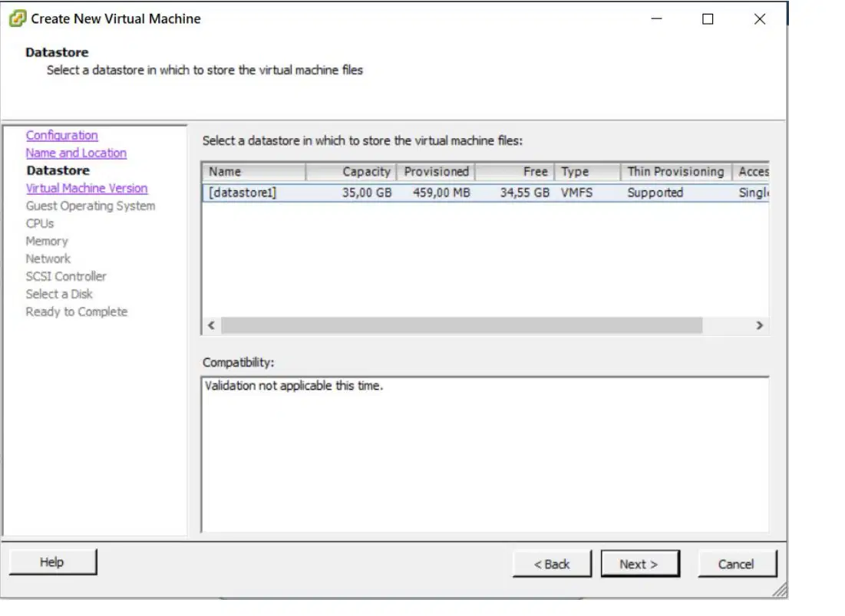This screenshot has height=616, width=845.
Task: Click the right arrow of horizontal scrollbar
Action: 759,325
